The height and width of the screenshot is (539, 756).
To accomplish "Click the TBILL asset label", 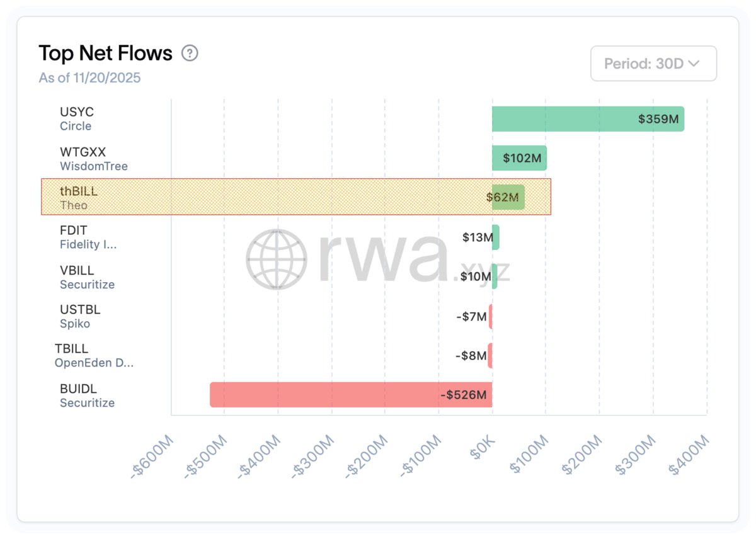I will (x=71, y=349).
